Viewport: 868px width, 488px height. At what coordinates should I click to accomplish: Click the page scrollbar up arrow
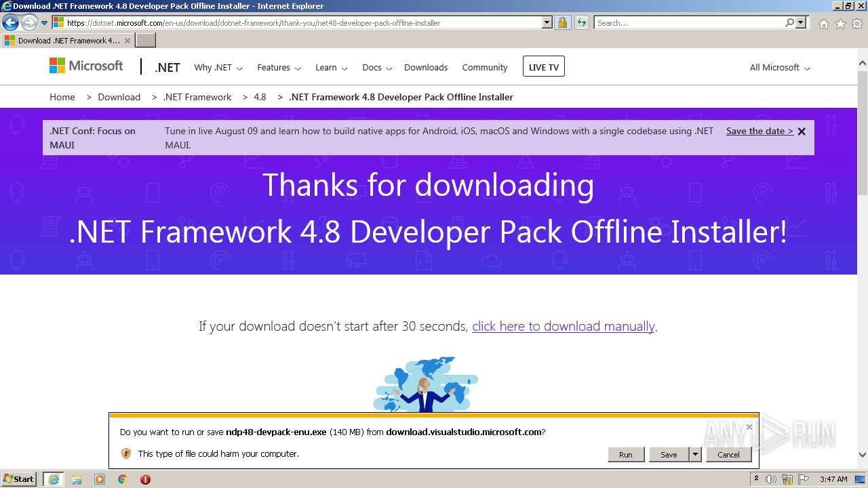(863, 64)
